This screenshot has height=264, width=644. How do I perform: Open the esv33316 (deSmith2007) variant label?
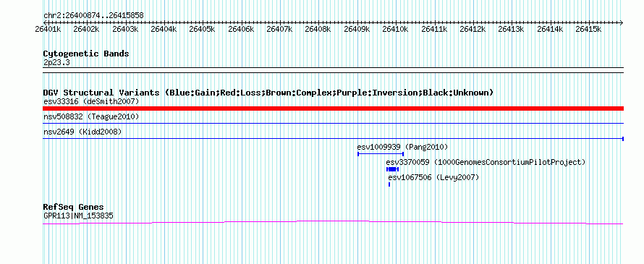click(x=91, y=101)
